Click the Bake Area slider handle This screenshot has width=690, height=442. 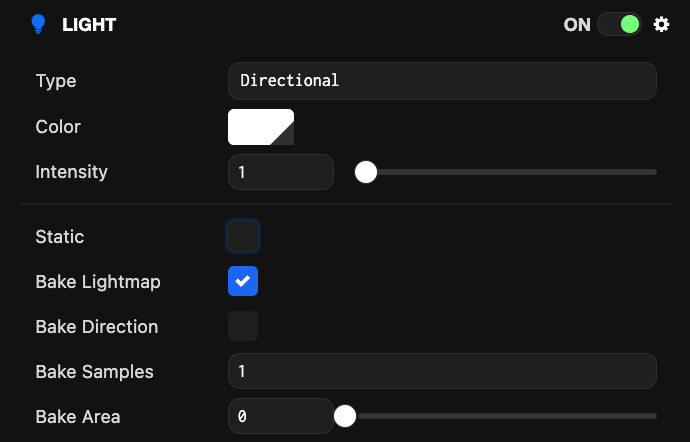[345, 416]
